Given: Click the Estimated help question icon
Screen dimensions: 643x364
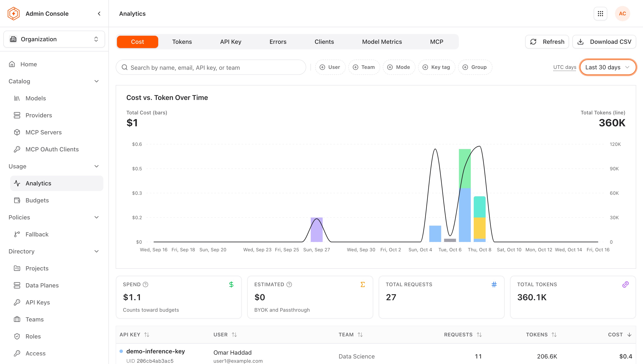Looking at the screenshot, I should [x=289, y=284].
